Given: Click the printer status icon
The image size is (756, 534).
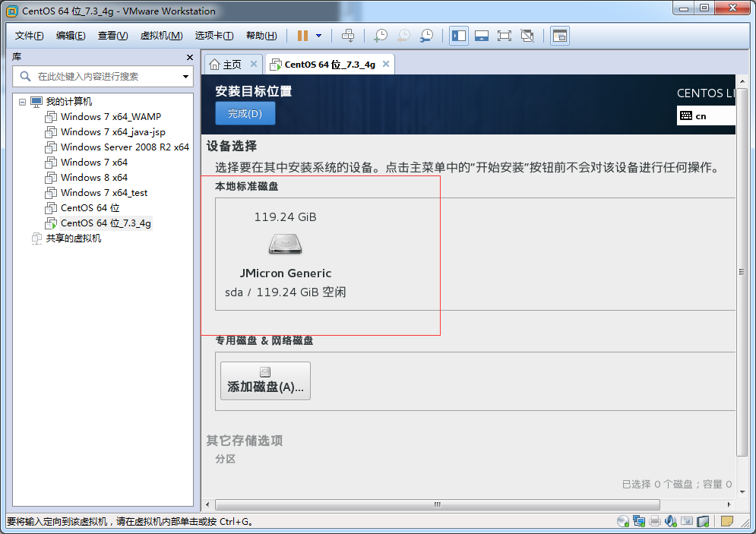Looking at the screenshot, I should pyautogui.click(x=655, y=521).
